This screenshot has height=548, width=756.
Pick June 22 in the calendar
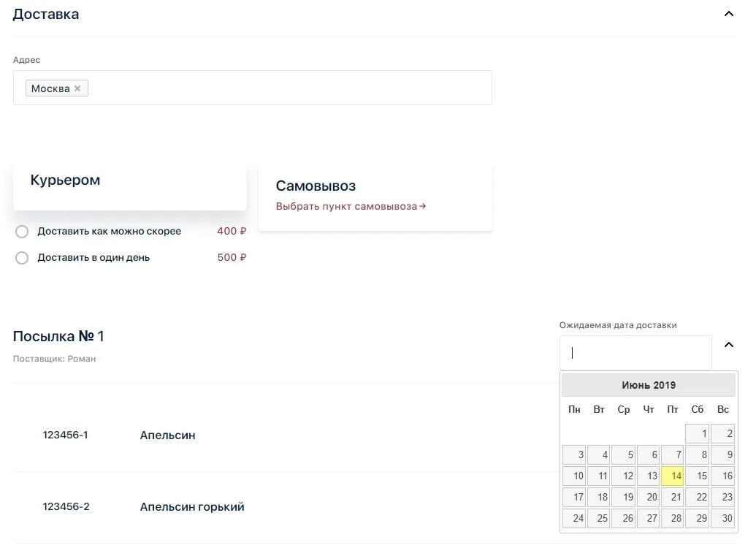click(697, 497)
